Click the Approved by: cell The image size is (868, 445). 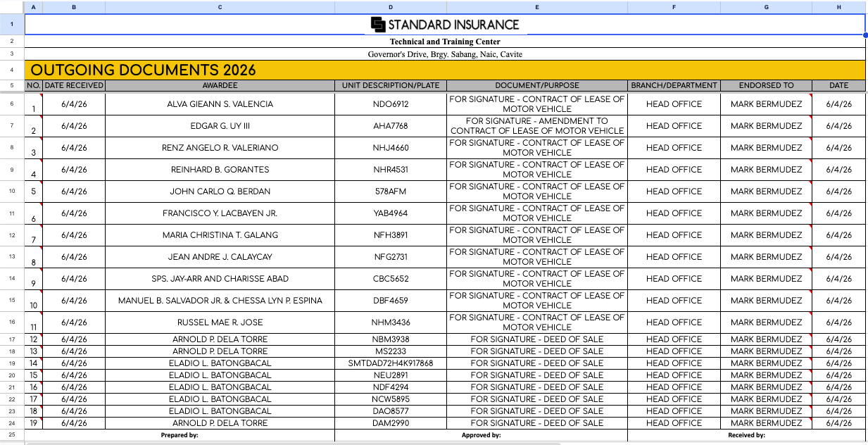(481, 435)
